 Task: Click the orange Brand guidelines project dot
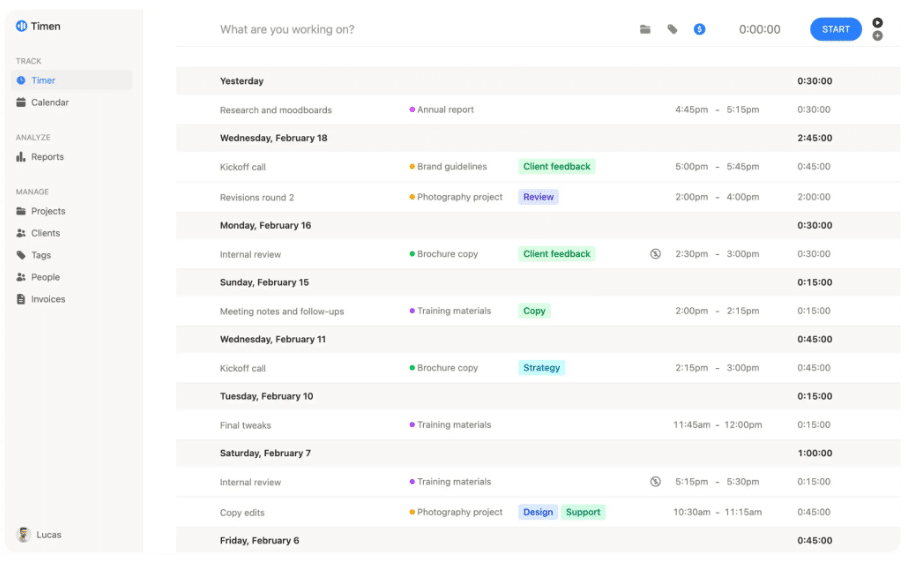pyautogui.click(x=412, y=167)
